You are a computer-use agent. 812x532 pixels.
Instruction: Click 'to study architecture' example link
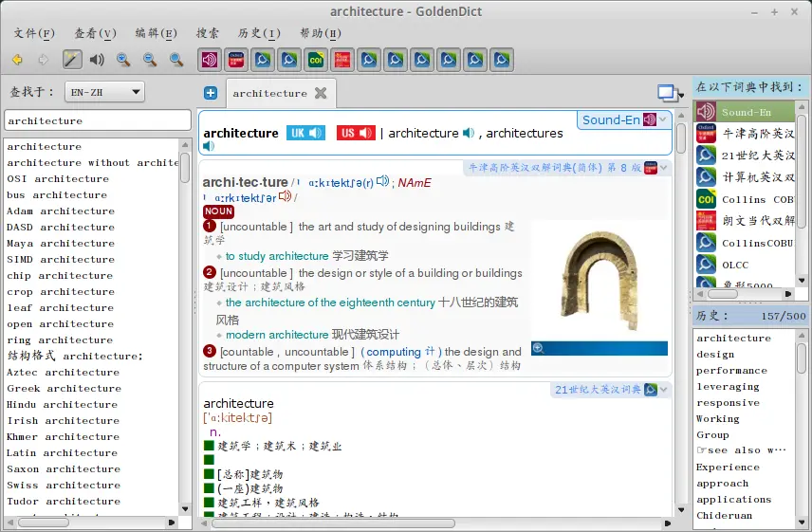(x=277, y=256)
